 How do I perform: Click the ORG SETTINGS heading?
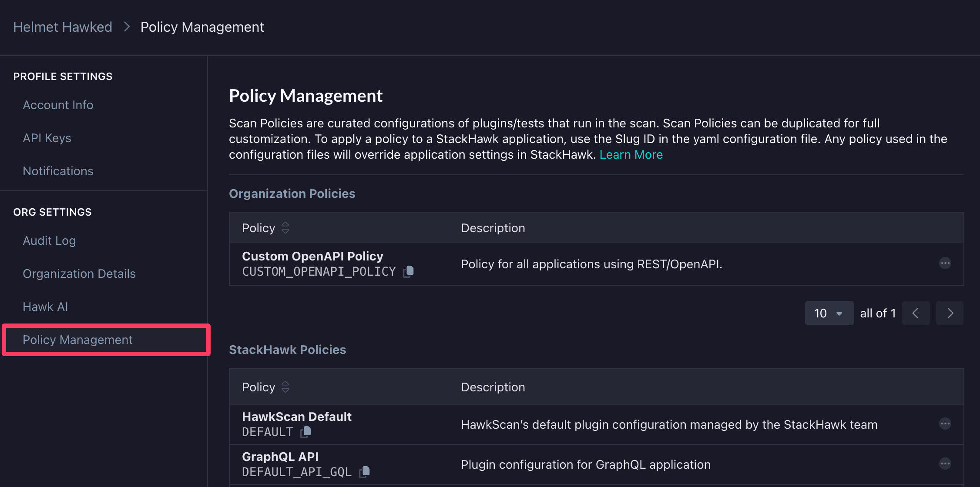(53, 212)
